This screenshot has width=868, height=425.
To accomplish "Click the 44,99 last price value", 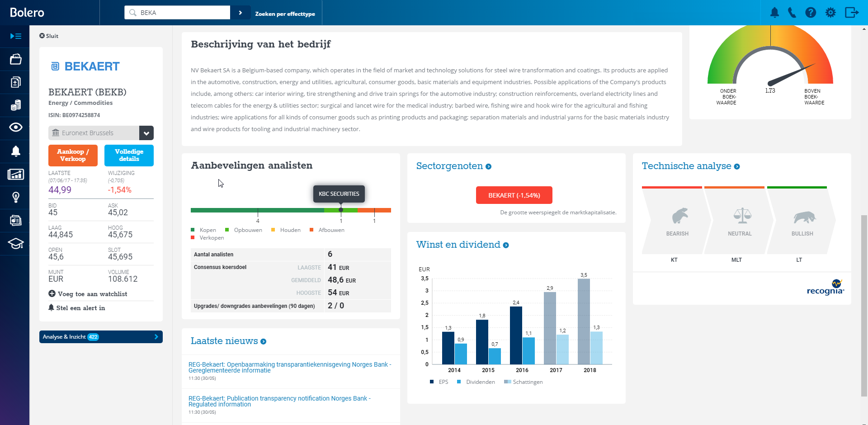I will point(60,190).
